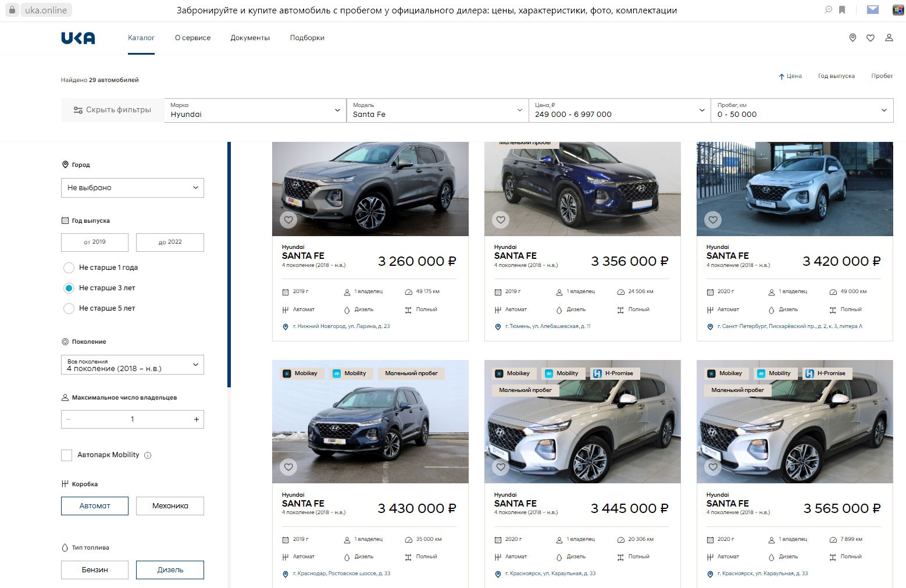This screenshot has width=906, height=588.
Task: Click the browser bookmark icon
Action: pyautogui.click(x=842, y=10)
